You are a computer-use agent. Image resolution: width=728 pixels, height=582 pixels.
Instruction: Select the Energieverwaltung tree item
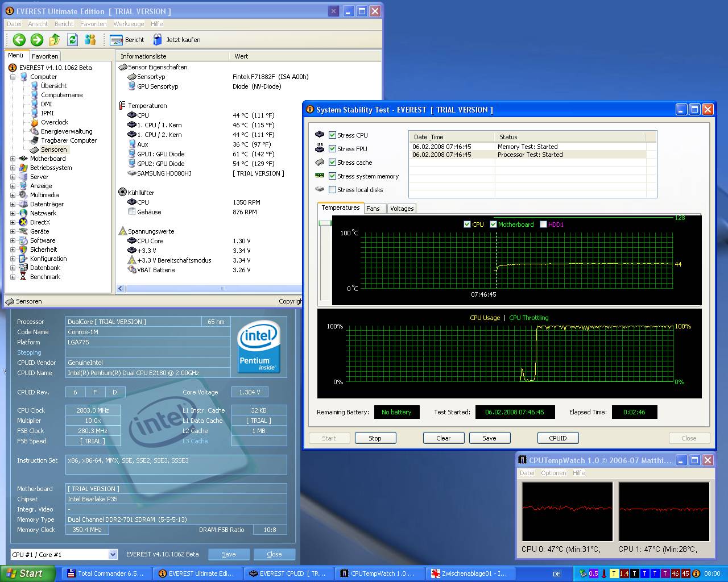click(x=67, y=131)
